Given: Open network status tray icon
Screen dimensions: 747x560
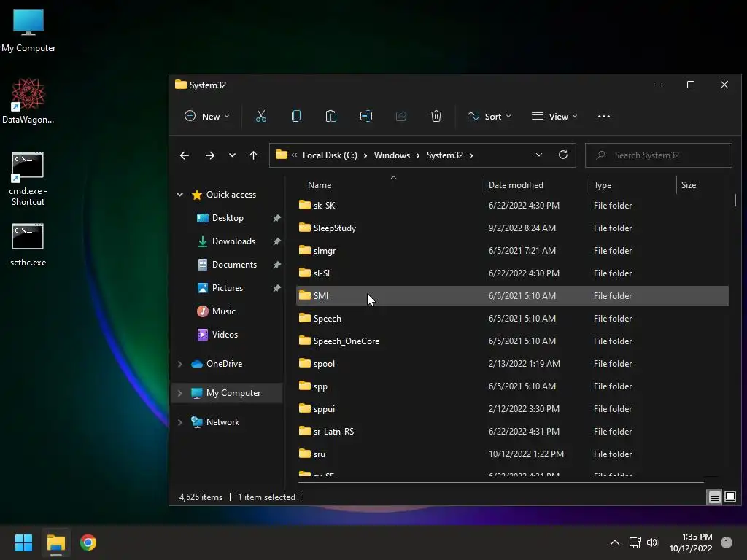Looking at the screenshot, I should (635, 542).
